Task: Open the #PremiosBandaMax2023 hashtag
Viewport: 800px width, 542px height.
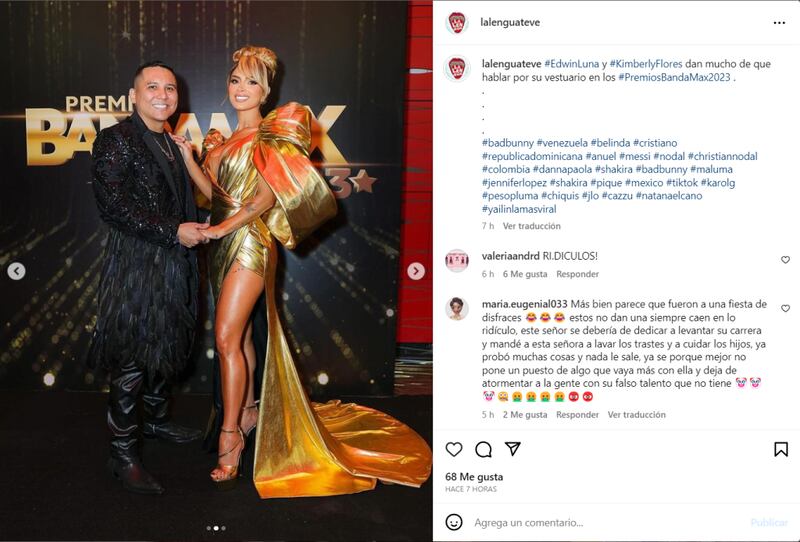Action: (674, 77)
